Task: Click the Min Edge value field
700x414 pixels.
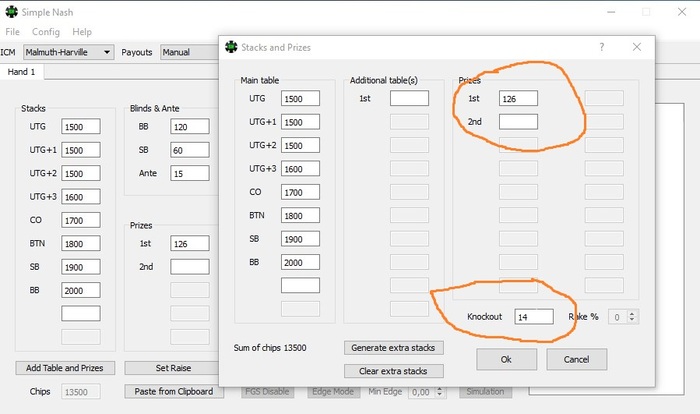Action: point(422,392)
